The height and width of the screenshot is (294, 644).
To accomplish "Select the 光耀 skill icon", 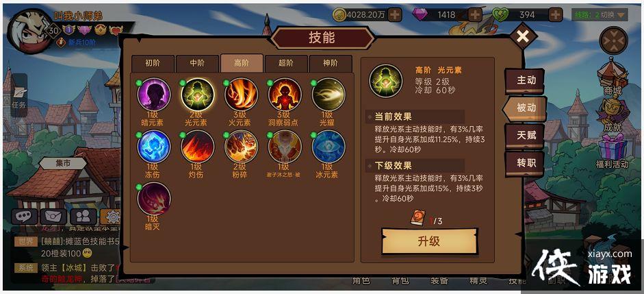I will click(x=329, y=94).
